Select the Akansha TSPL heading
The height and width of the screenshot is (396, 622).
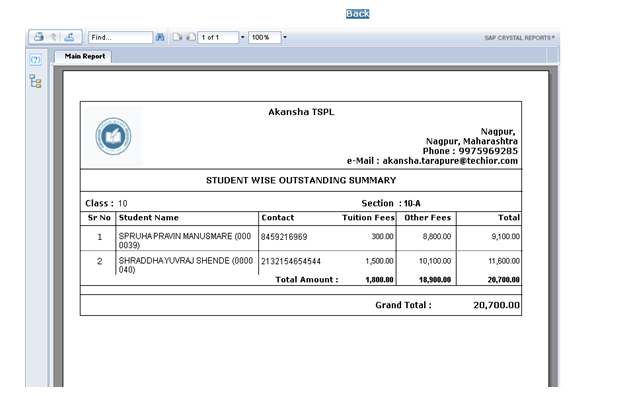[301, 112]
